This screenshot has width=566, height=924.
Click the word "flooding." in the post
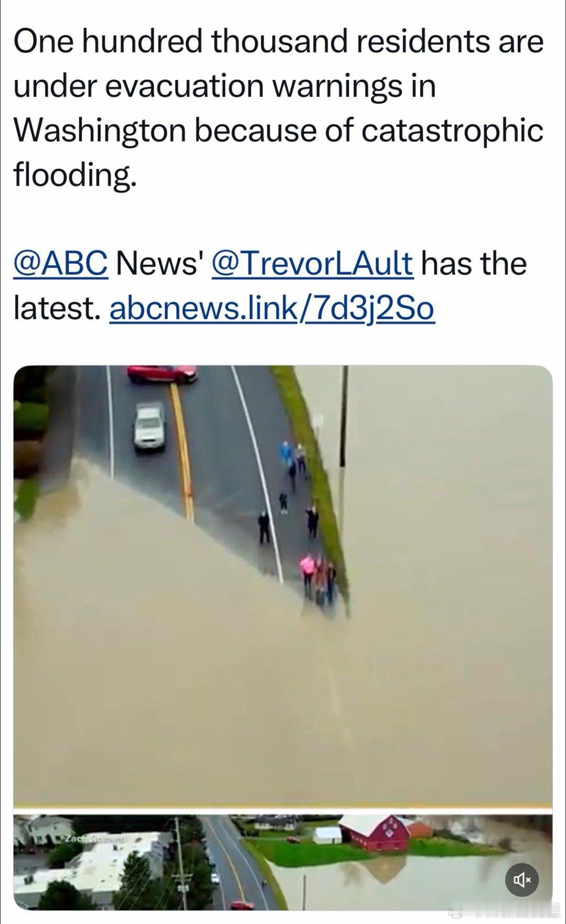point(74,174)
